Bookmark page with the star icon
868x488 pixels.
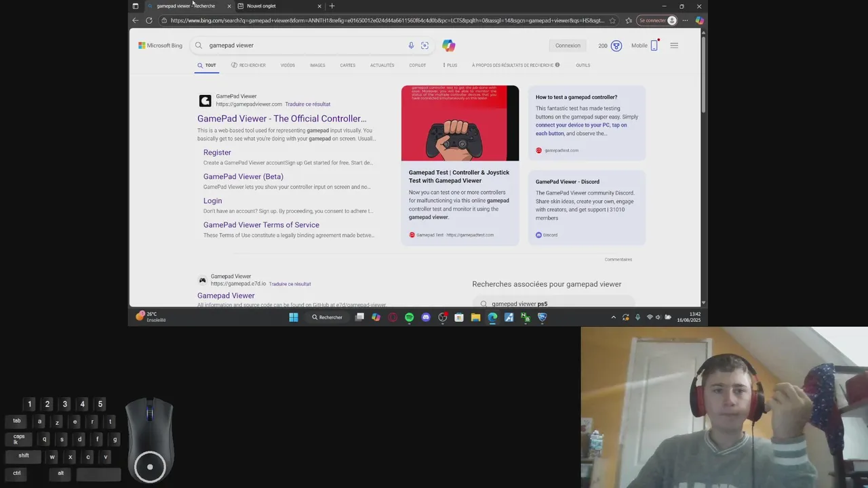[612, 20]
